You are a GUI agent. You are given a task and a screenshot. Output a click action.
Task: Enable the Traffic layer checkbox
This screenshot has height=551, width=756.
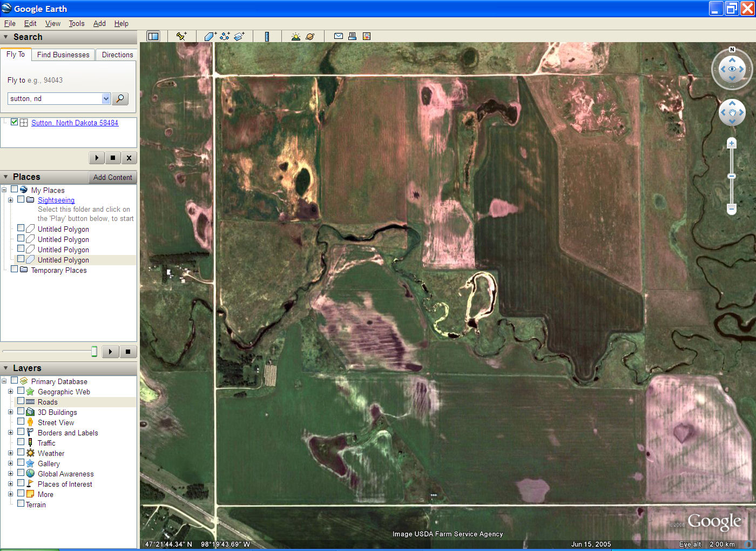click(x=21, y=442)
